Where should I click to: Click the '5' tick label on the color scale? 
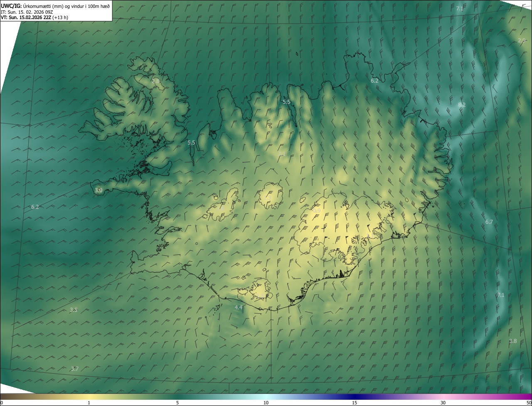coord(177,403)
